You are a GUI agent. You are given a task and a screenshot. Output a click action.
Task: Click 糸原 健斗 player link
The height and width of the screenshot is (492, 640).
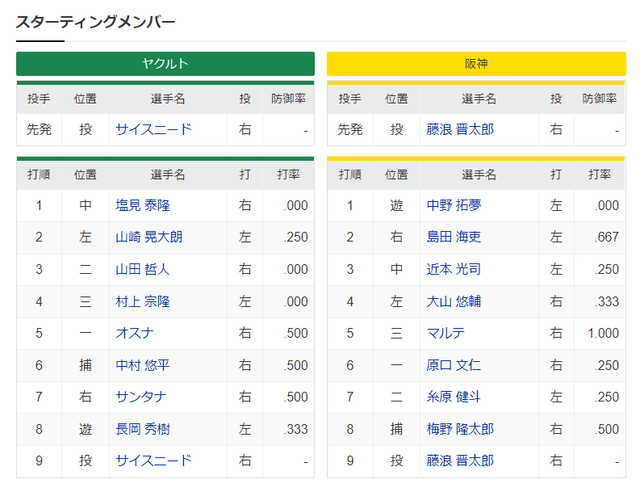pos(453,397)
